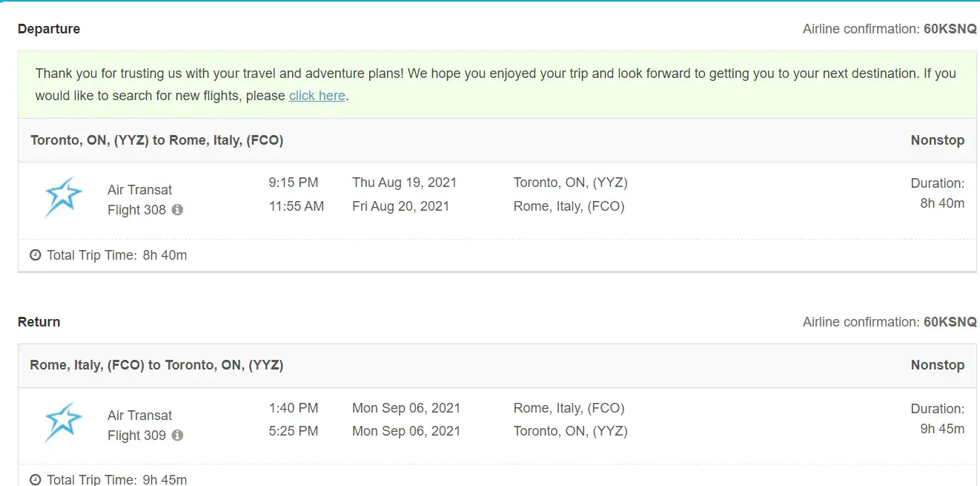
Task: Click the Flight 308 number text
Action: pos(136,210)
